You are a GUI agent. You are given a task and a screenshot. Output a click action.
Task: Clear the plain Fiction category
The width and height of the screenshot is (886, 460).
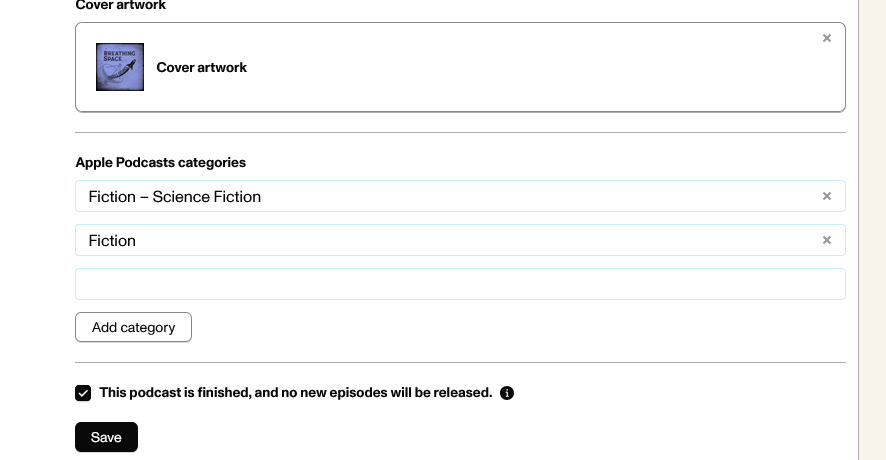point(827,240)
